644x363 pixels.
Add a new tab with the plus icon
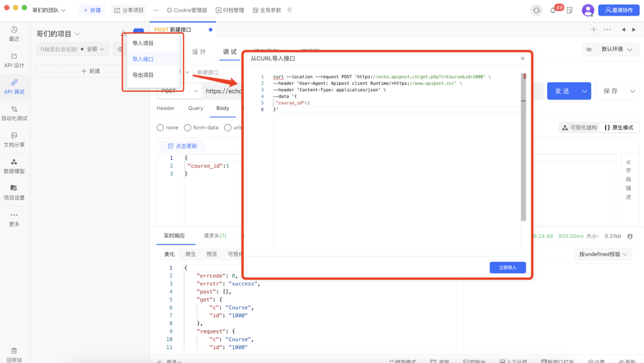(x=594, y=30)
